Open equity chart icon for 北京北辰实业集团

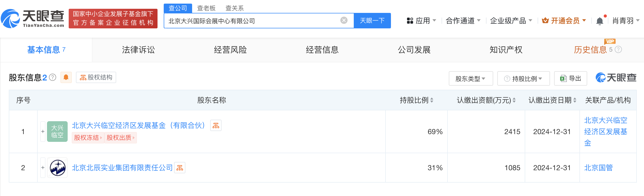tap(180, 168)
